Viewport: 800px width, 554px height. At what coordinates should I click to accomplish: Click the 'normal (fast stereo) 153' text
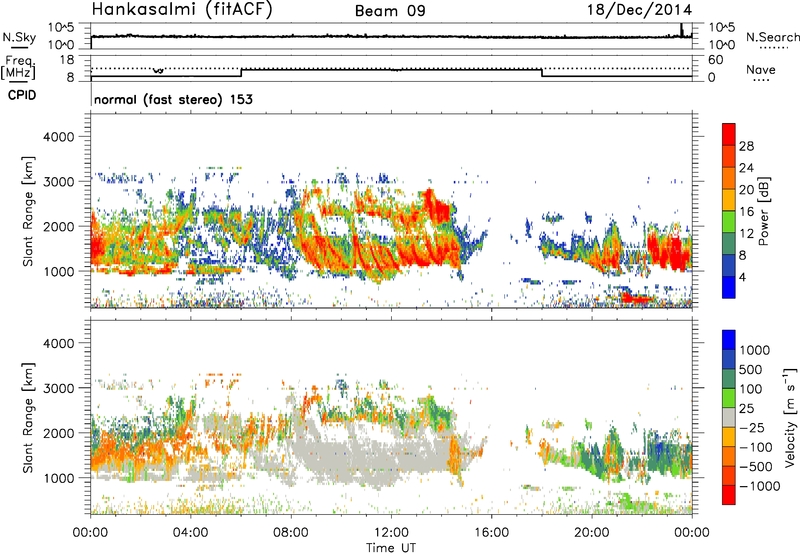pos(173,99)
